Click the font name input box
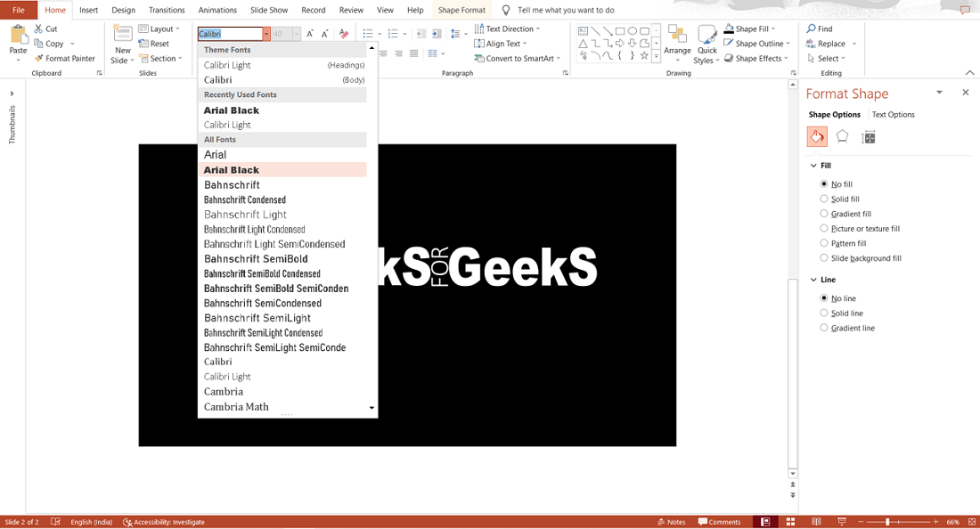 [x=230, y=34]
